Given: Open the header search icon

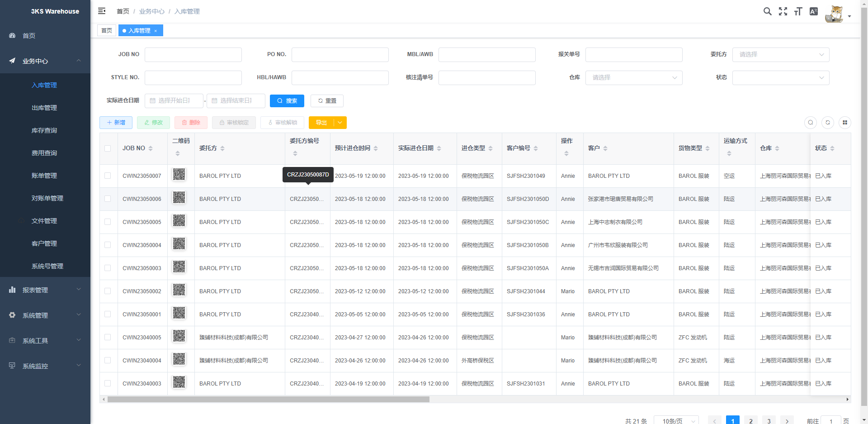Looking at the screenshot, I should coord(767,11).
